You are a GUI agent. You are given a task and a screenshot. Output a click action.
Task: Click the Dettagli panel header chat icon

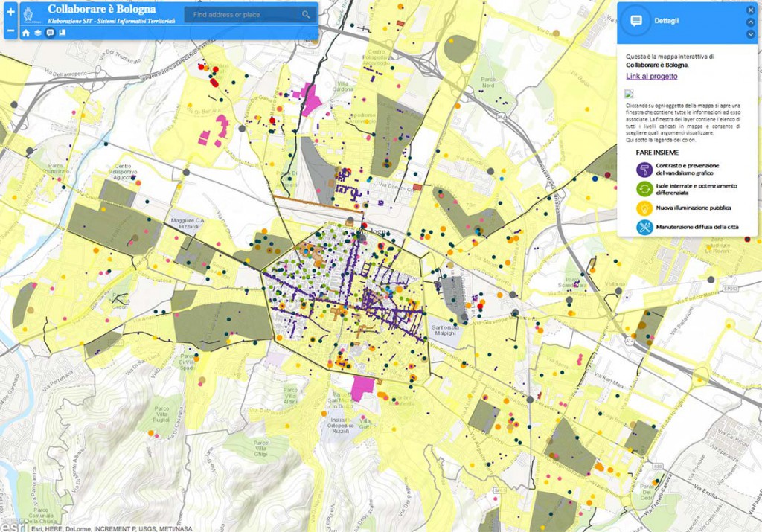pyautogui.click(x=636, y=21)
